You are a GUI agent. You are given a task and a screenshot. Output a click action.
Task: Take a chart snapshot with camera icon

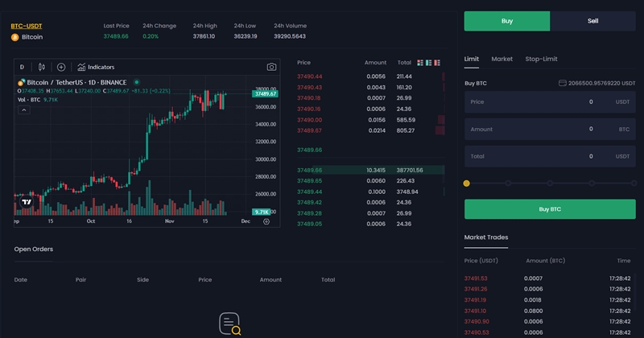pos(272,67)
